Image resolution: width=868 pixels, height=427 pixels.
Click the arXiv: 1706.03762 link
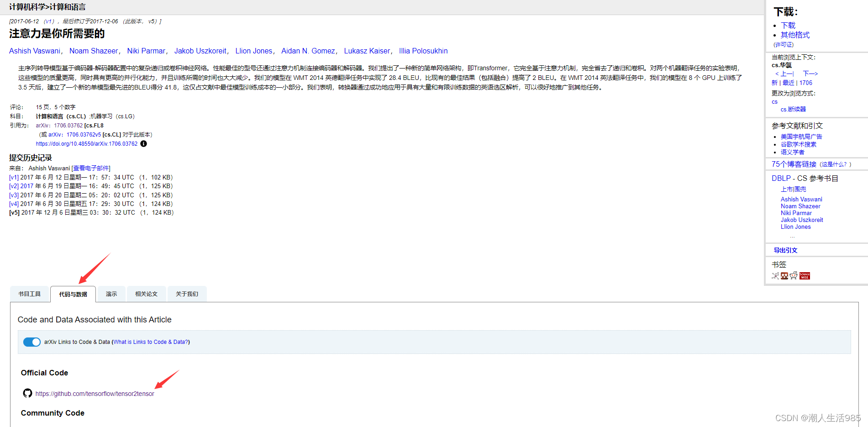click(59, 126)
